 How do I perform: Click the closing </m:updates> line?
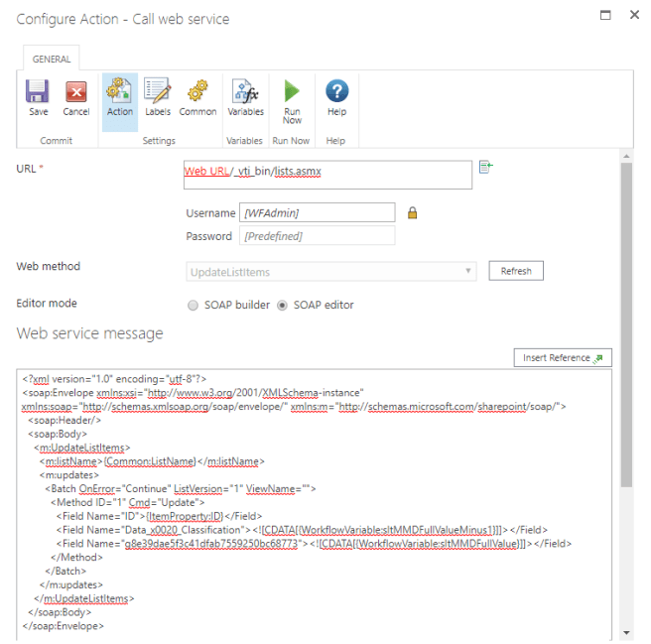pyautogui.click(x=71, y=584)
